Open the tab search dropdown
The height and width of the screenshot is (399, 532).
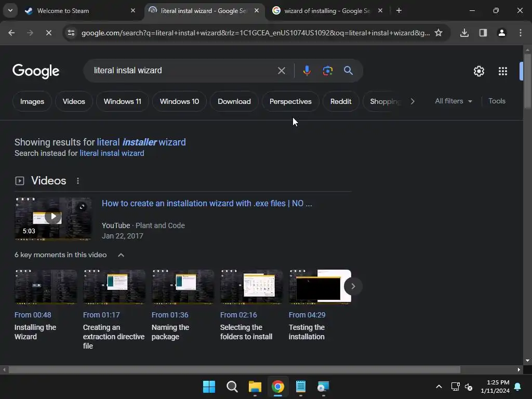(10, 10)
